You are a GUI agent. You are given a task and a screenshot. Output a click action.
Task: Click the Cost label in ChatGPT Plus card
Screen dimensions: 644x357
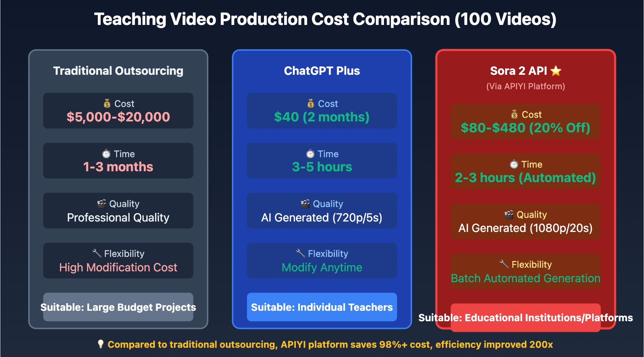pos(328,104)
